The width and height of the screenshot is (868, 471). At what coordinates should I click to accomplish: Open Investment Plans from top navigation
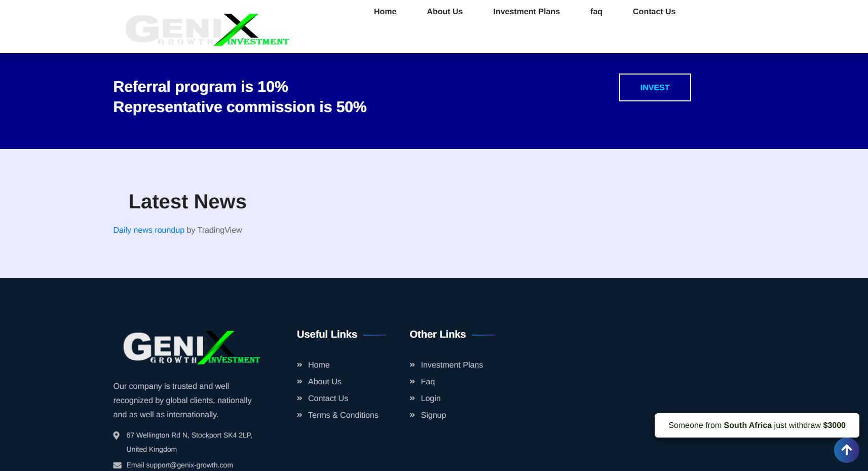tap(526, 12)
